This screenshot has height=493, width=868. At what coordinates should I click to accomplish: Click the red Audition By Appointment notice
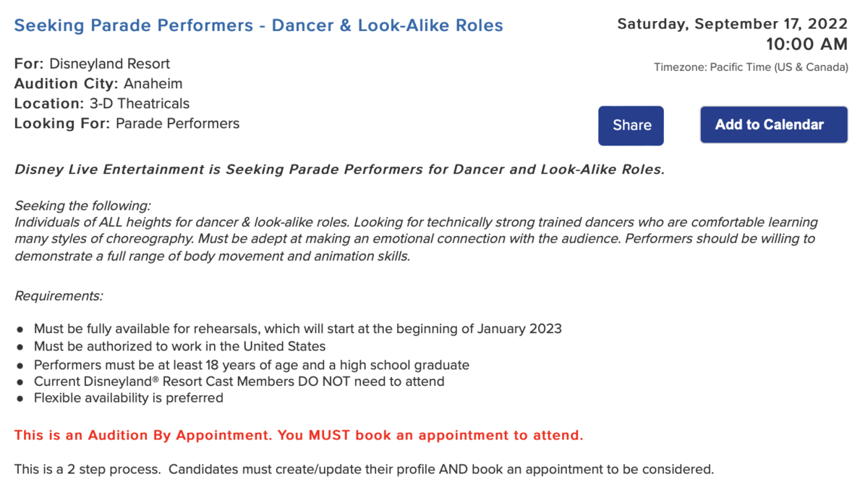[299, 436]
